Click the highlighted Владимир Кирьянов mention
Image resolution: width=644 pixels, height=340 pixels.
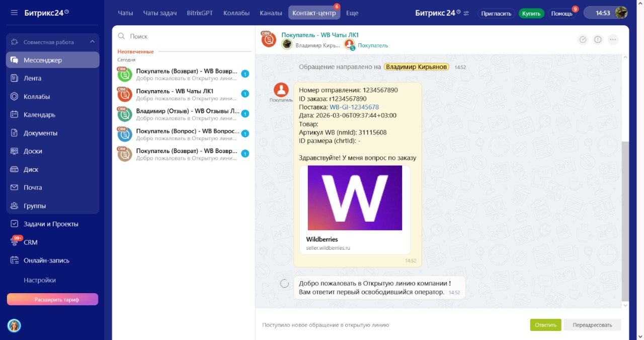coord(417,66)
